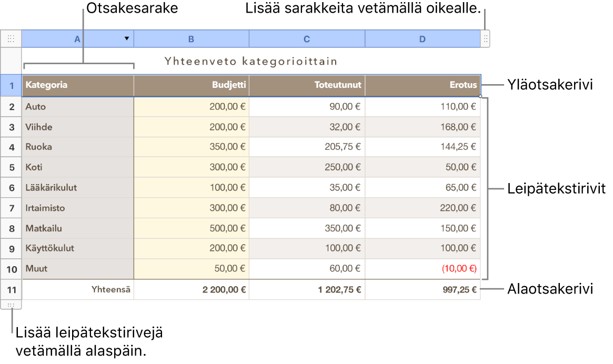Select the 'Auto' category cell
The height and width of the screenshot is (364, 613).
tap(78, 107)
